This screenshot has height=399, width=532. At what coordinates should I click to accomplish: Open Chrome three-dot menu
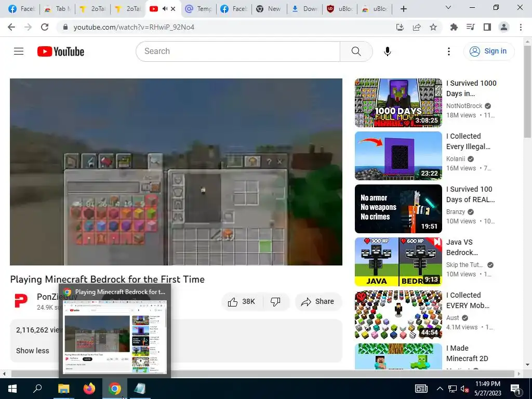[521, 27]
